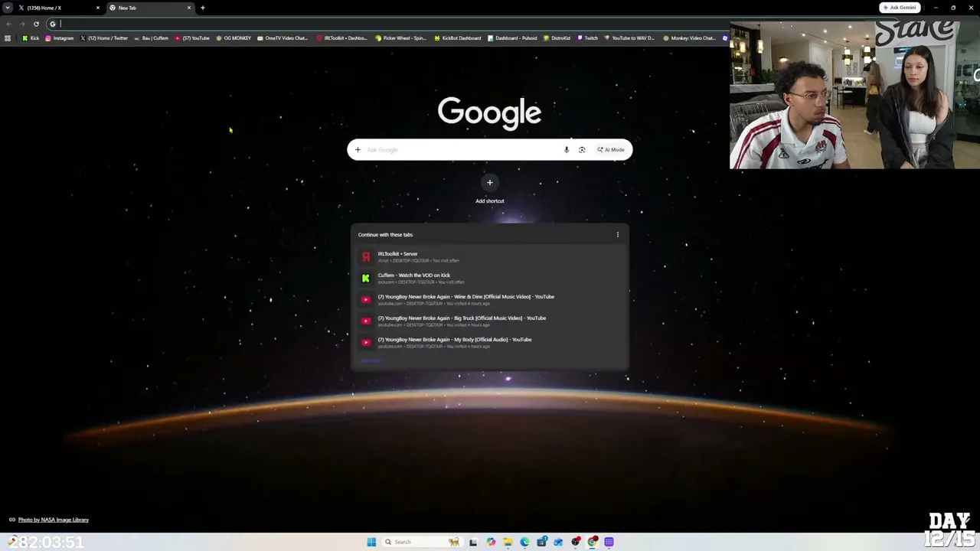Open the Apps grid in bookmarks bar
This screenshot has width=980, height=551.
tap(8, 38)
